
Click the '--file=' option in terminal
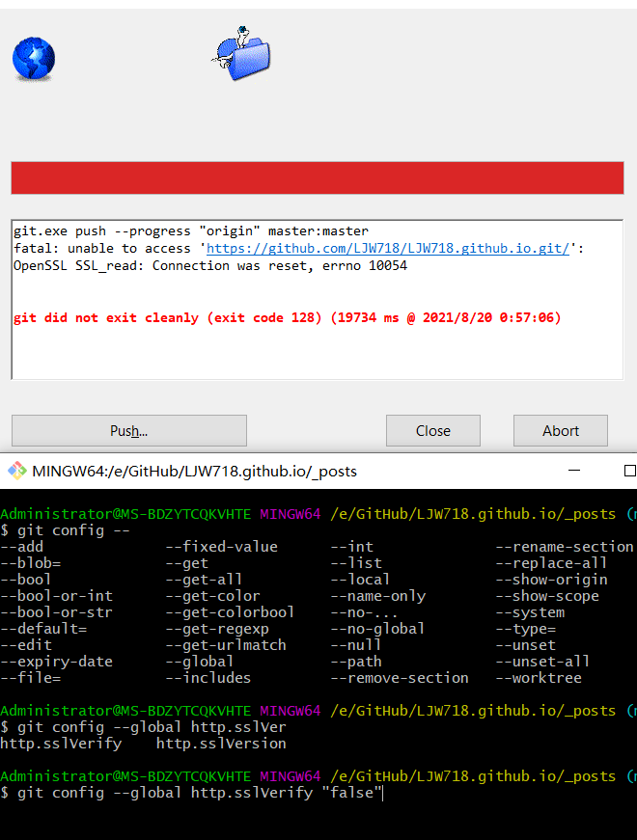(31, 678)
